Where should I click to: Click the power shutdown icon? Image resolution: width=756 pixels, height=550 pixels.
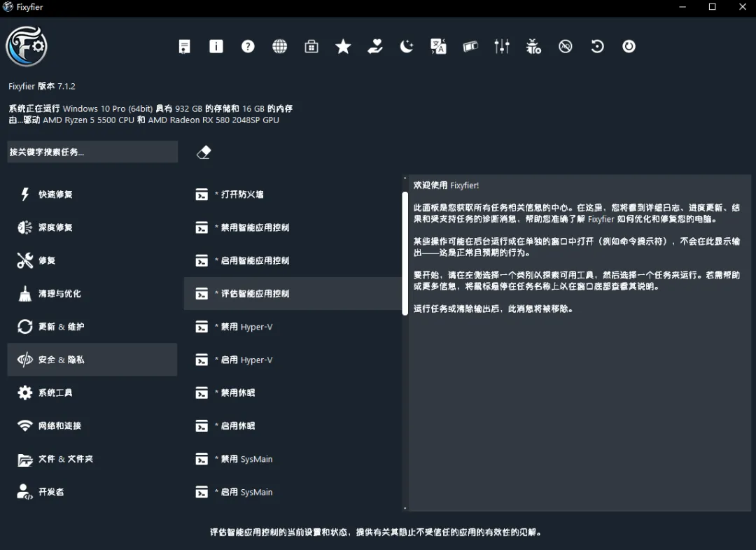point(629,46)
